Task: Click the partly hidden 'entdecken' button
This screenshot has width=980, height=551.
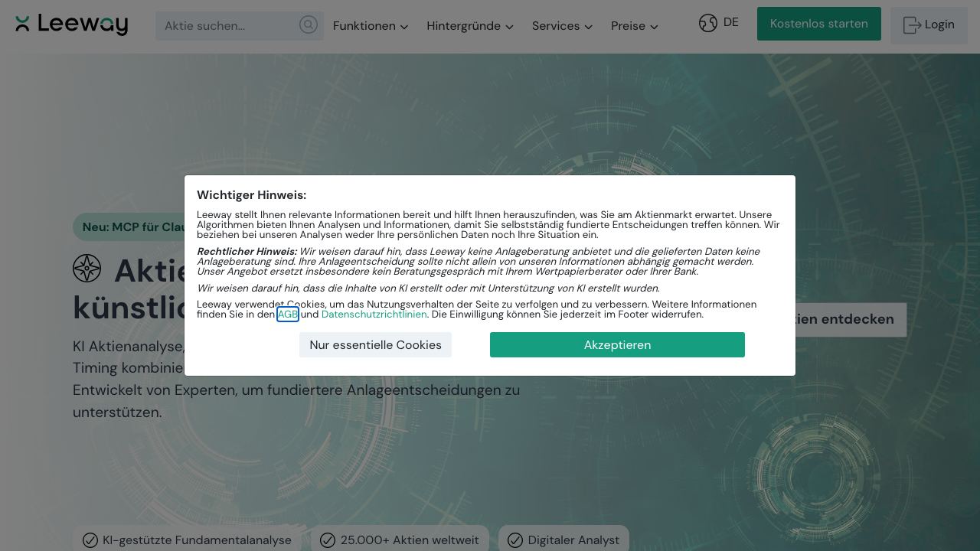Action: 851,320
